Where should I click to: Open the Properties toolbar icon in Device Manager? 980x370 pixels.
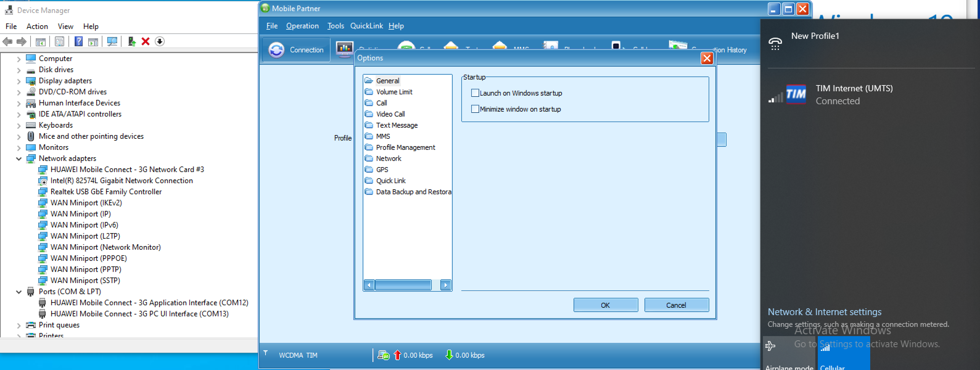pos(59,41)
